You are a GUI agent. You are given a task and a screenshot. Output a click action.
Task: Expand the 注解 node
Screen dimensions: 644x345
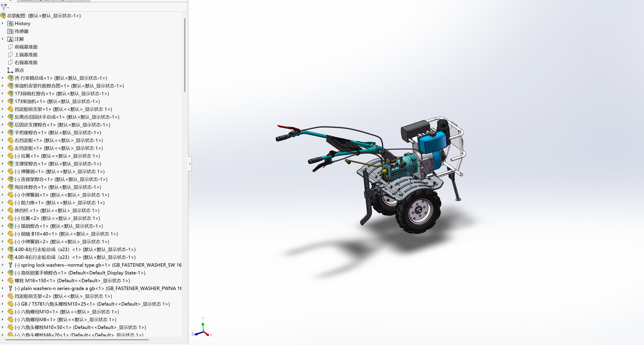click(x=3, y=39)
